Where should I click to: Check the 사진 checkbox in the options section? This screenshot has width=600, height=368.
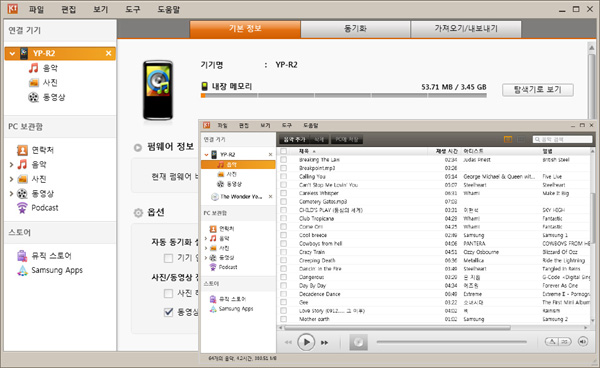[168, 294]
